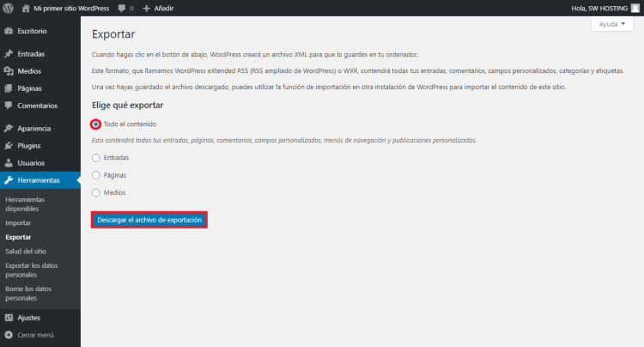Click the Entradas pushpin icon
The width and height of the screenshot is (644, 347).
pyautogui.click(x=9, y=54)
